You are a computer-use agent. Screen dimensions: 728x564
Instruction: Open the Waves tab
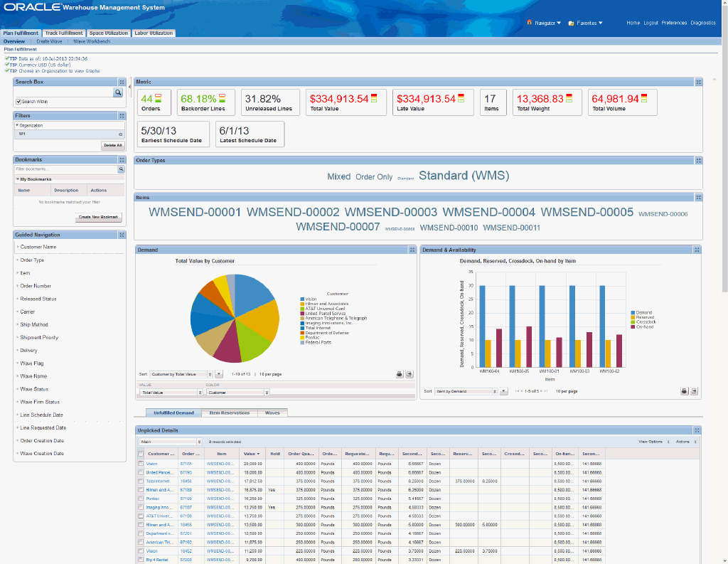click(x=272, y=413)
